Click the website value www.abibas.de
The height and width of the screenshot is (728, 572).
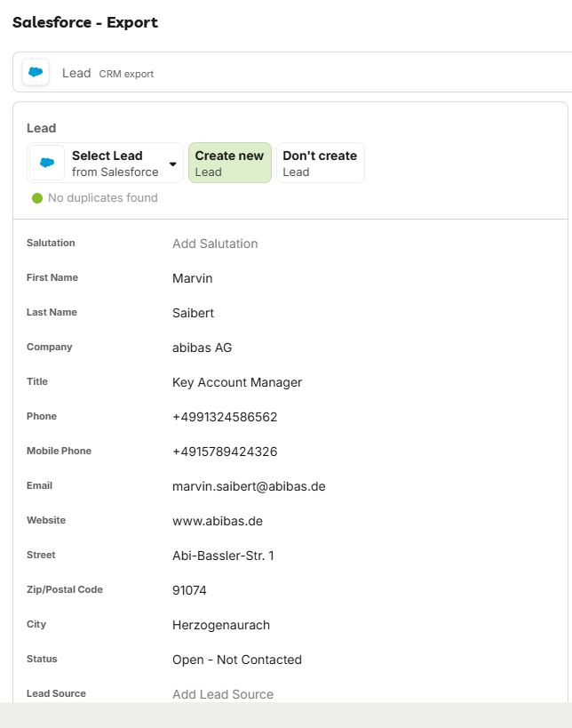[217, 521]
